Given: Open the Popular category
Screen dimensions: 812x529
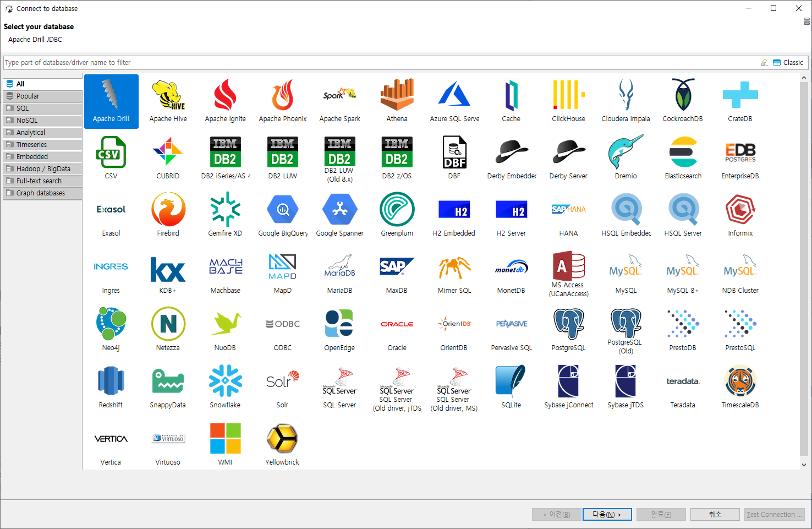Looking at the screenshot, I should tap(43, 96).
